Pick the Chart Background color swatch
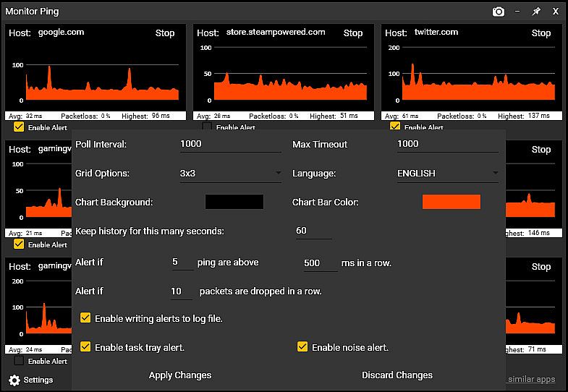568x392 pixels. [x=234, y=203]
